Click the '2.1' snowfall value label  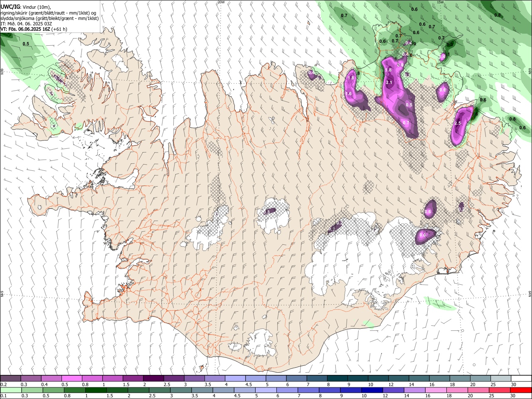coord(389,83)
